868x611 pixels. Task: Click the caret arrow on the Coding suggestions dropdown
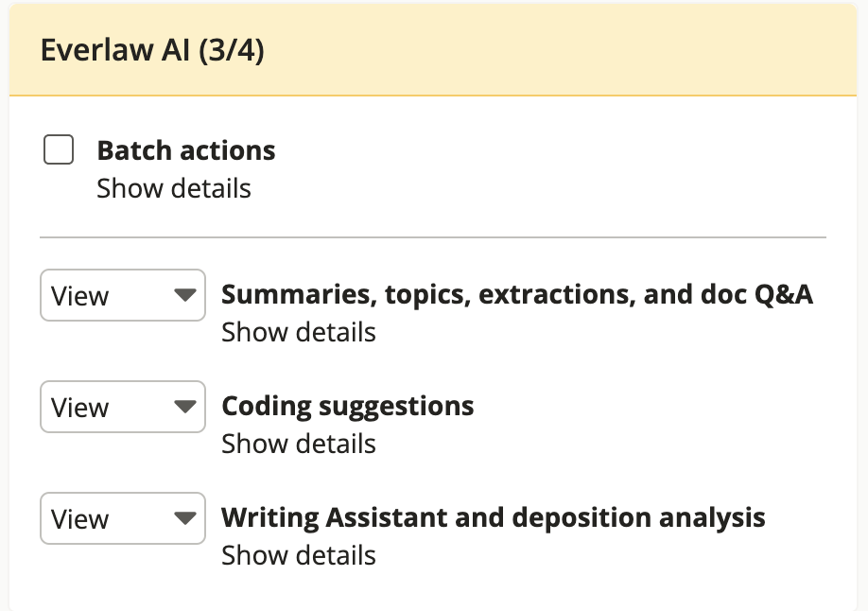click(185, 407)
